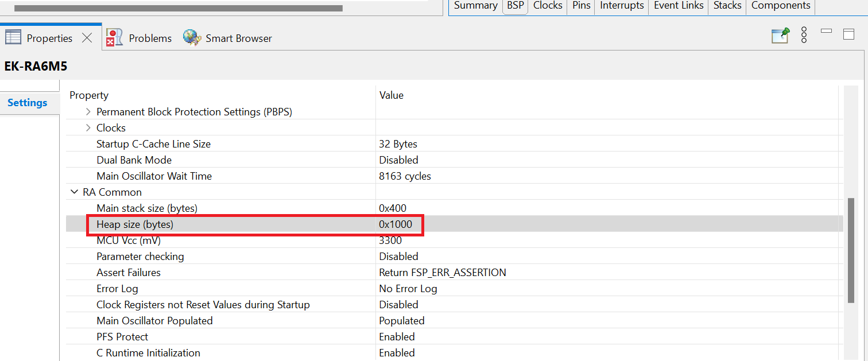Click the properties vertical scrollbar thumb
The width and height of the screenshot is (868, 361).
click(x=851, y=250)
